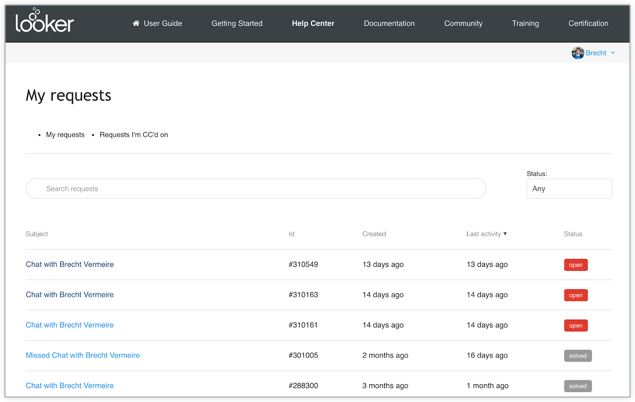Image resolution: width=635 pixels, height=402 pixels.
Task: Switch to Requests I'm CC'd on
Action: click(134, 134)
